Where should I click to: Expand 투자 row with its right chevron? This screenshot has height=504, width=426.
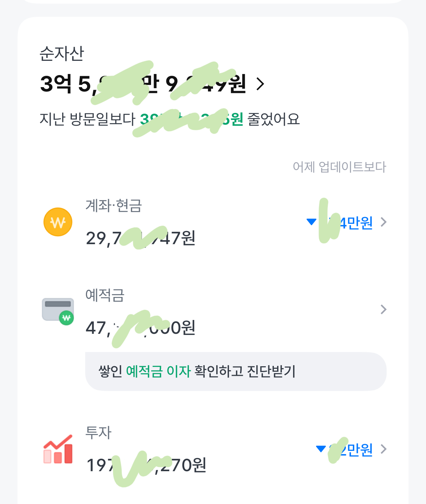coord(383,449)
